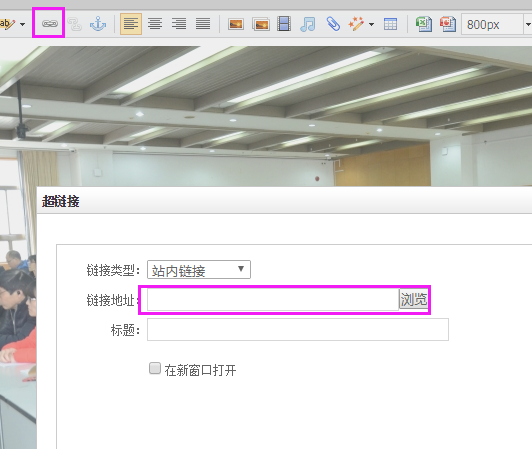Screen dimensions: 532x449
Task: Insert audio with the music note icon
Action: click(x=308, y=24)
